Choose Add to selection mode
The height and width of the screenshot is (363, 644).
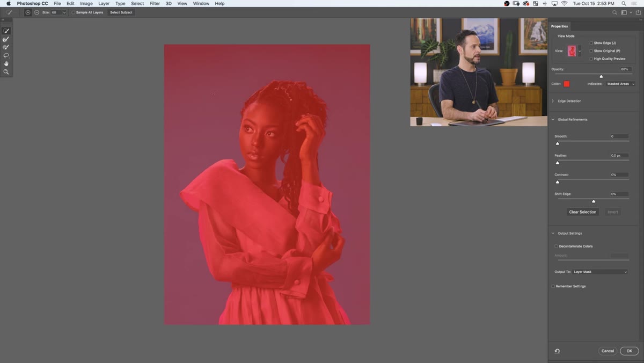click(x=28, y=12)
